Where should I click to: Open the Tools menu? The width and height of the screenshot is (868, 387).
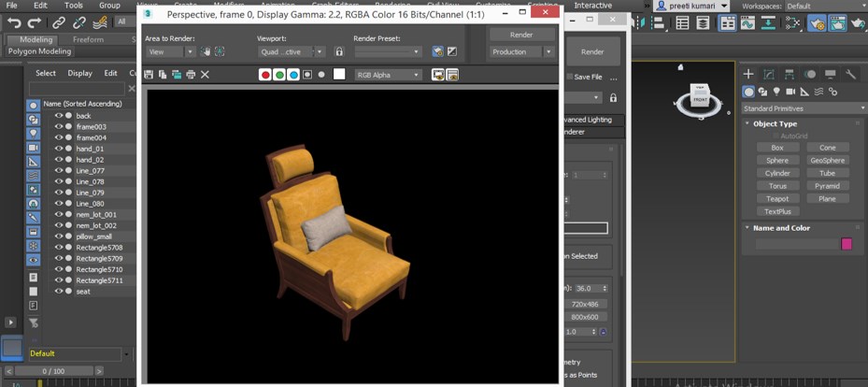(74, 6)
